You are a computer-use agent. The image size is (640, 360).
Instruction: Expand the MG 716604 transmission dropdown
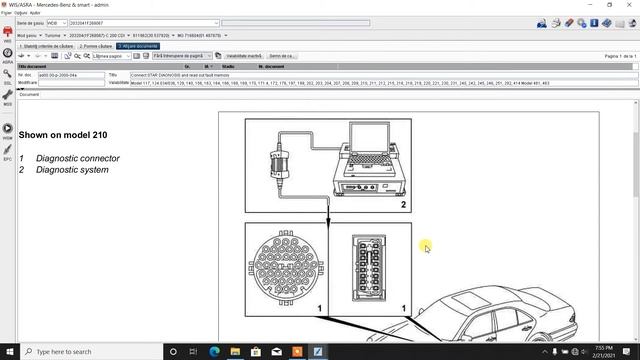point(226,36)
